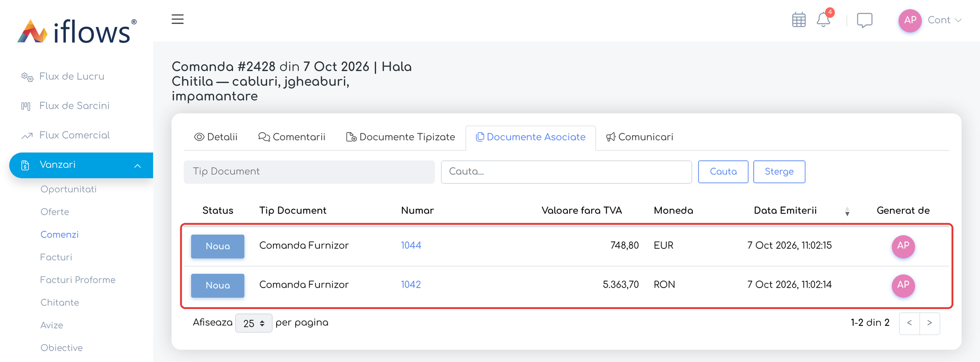The height and width of the screenshot is (362, 980).
Task: Open the Tip Document filter dropdown
Action: coord(309,172)
